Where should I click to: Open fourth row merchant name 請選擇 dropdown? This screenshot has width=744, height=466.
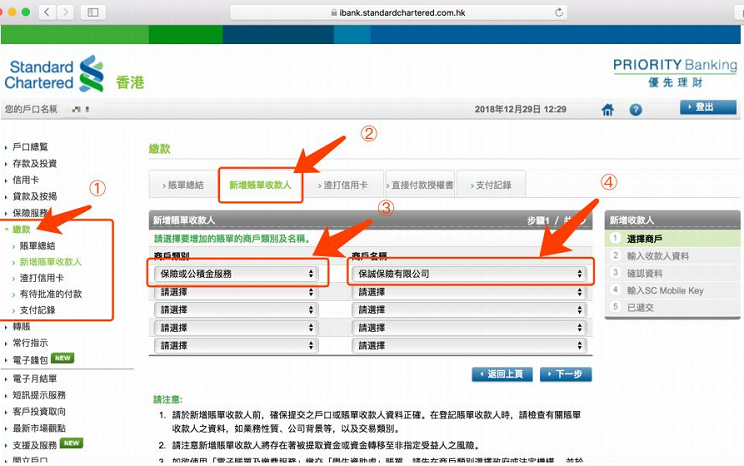pyautogui.click(x=469, y=328)
